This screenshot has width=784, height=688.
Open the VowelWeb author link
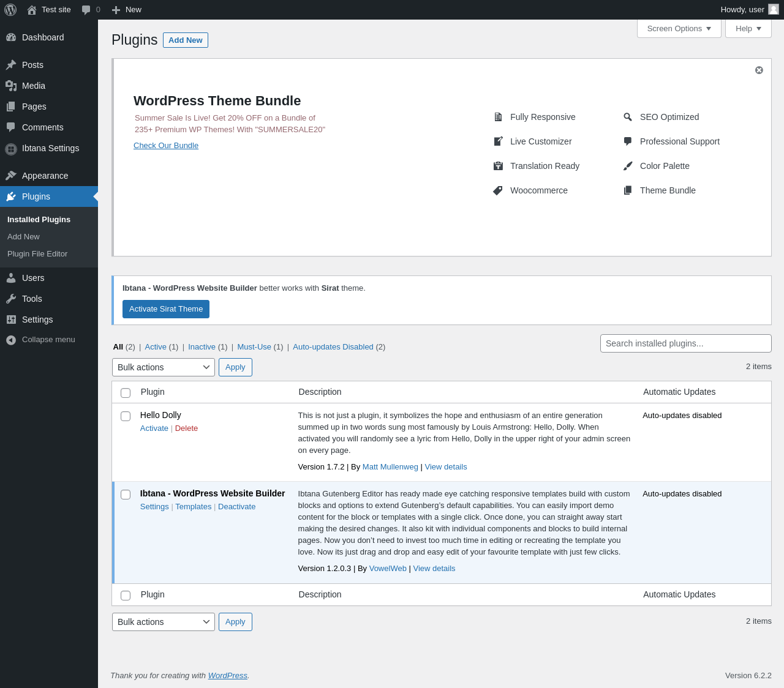click(388, 569)
